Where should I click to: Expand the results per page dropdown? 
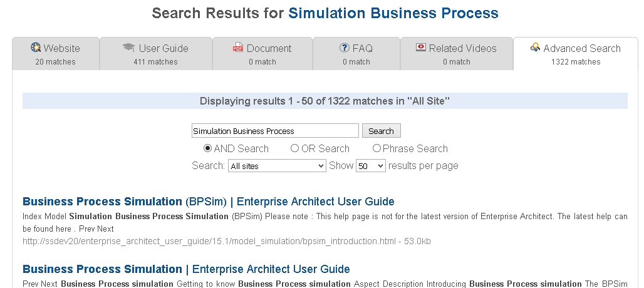click(370, 166)
